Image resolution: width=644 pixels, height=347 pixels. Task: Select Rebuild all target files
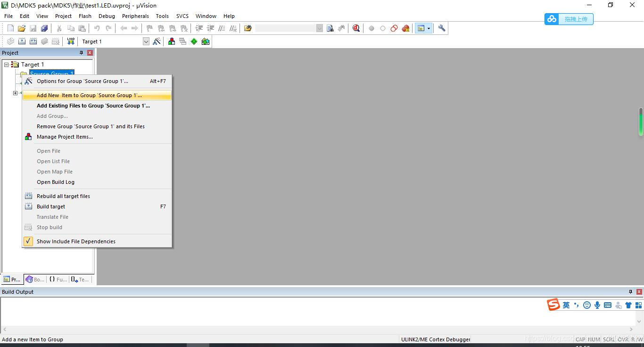[97, 196]
